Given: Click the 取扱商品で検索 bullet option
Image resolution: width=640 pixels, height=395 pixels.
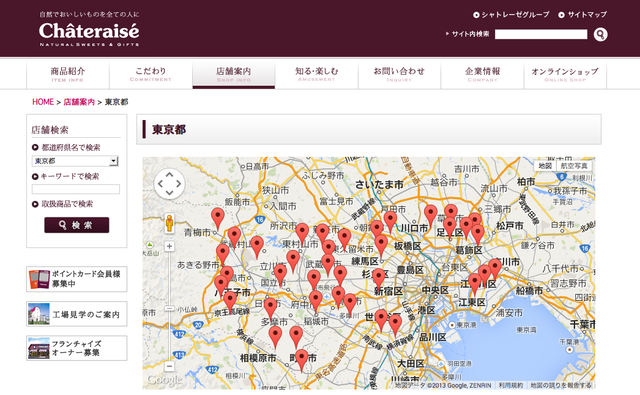Looking at the screenshot, I should pos(62,204).
